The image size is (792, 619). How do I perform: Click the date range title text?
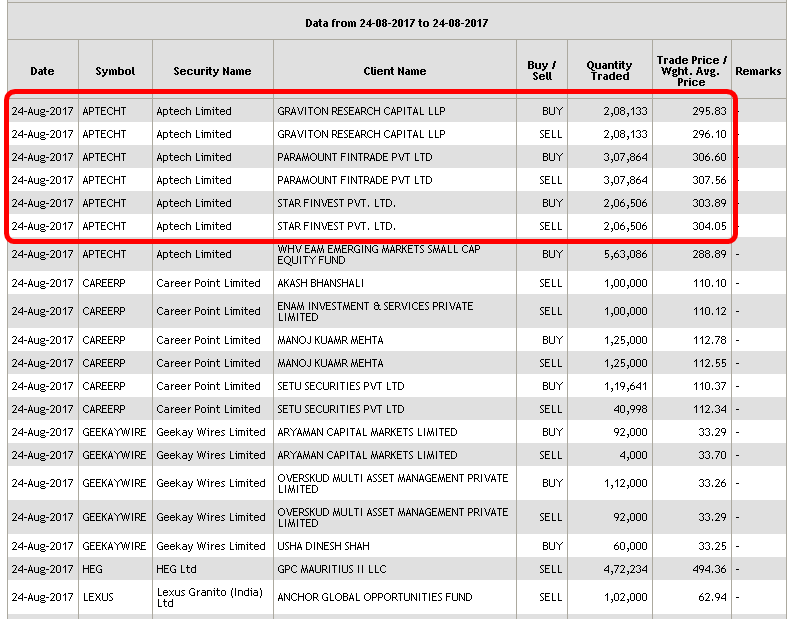point(397,23)
